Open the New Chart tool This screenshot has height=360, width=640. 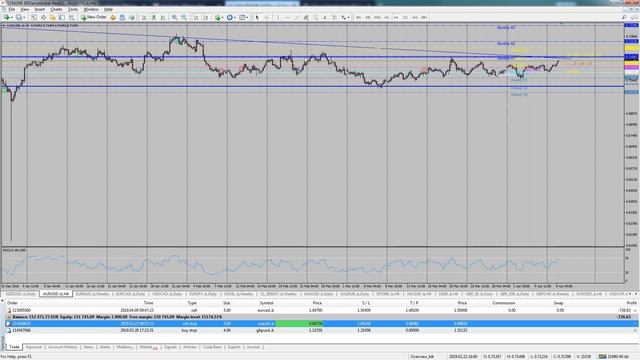[x=7, y=18]
